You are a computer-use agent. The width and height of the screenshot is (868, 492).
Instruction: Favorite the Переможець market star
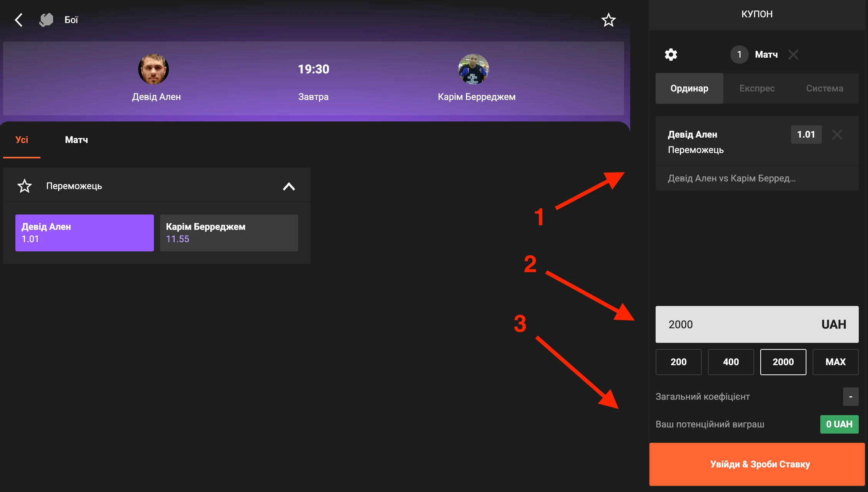tap(25, 186)
